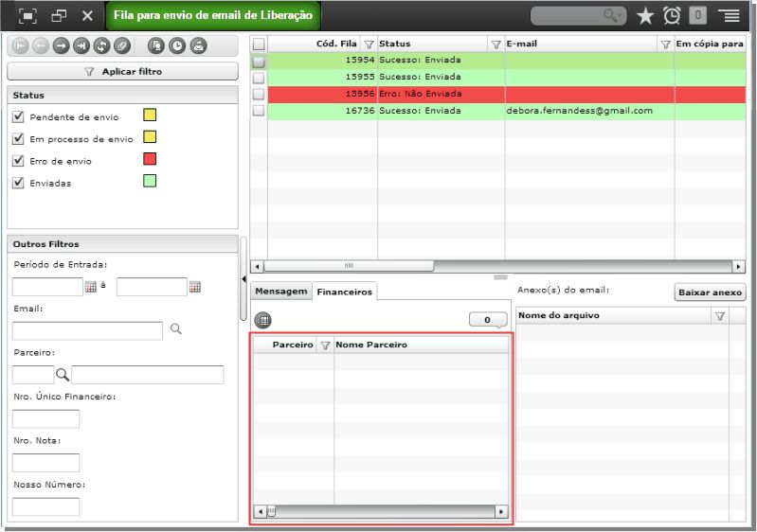Click the paperclip attachment toolbar icon

point(121,45)
